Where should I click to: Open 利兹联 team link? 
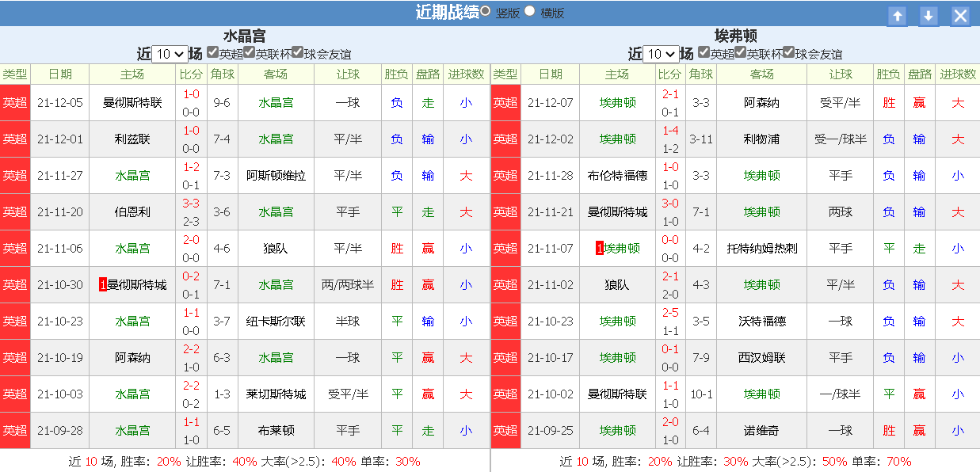point(132,139)
